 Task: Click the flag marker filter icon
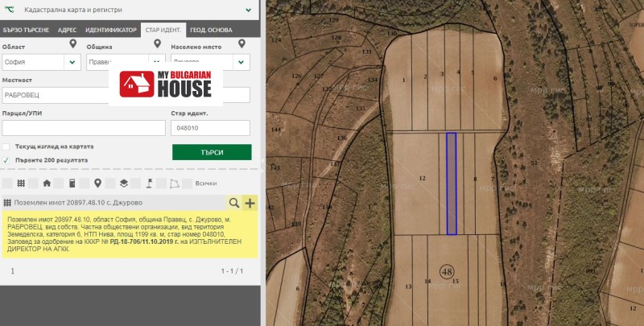149,183
